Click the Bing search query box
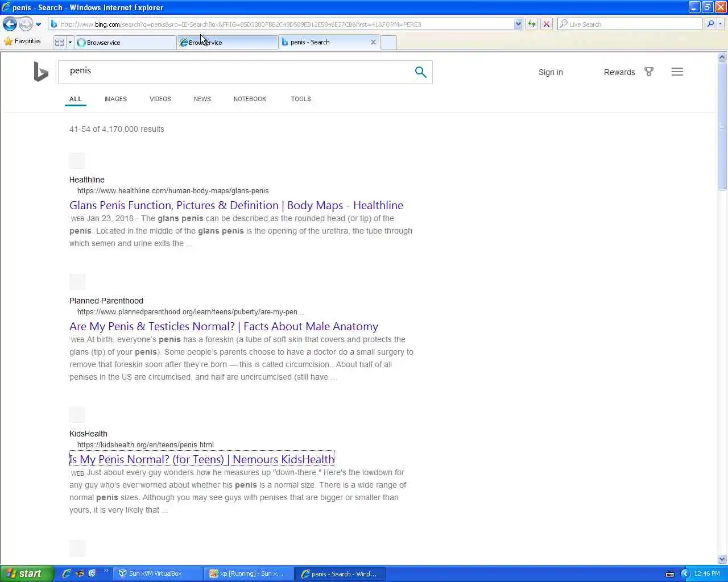This screenshot has width=728, height=582. (236, 72)
